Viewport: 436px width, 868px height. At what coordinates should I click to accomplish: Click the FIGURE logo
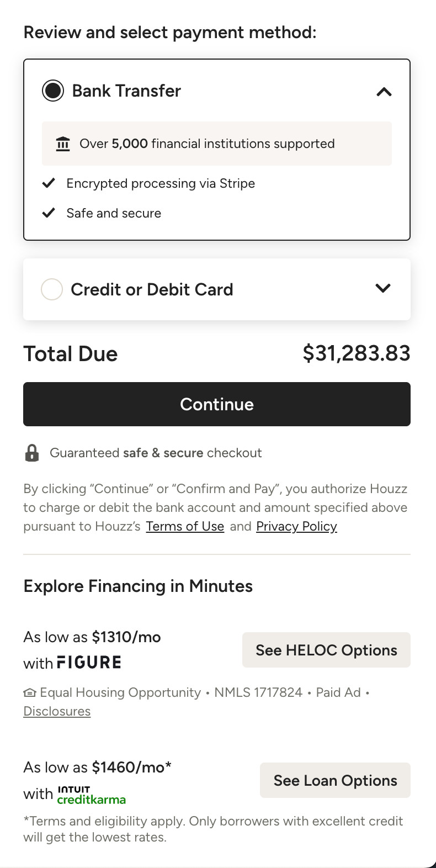pyautogui.click(x=89, y=662)
